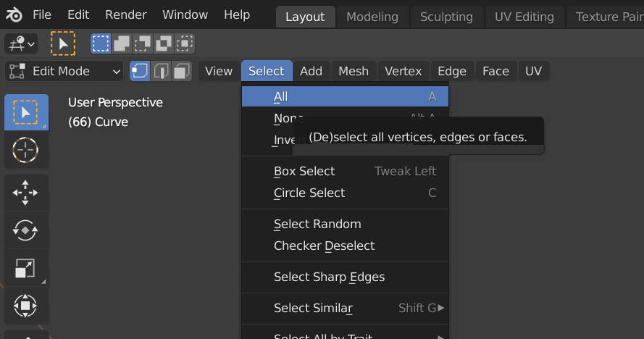Activate the Move tool
This screenshot has width=644, height=339.
point(26,193)
